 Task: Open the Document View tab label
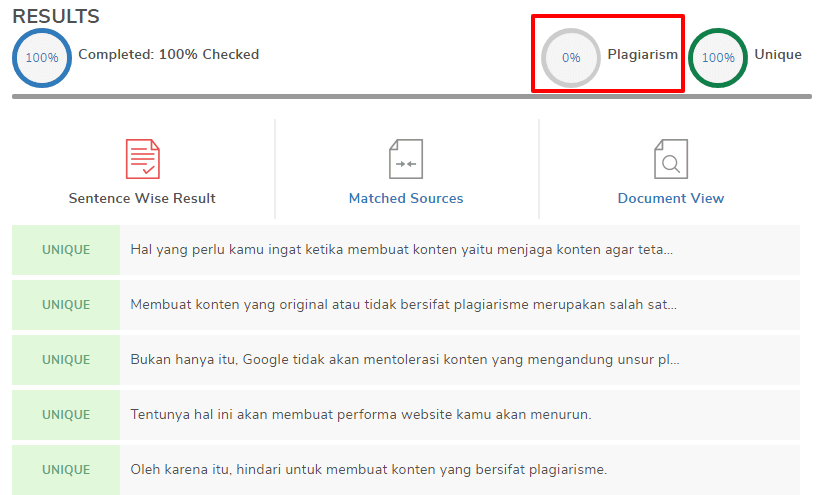pyautogui.click(x=670, y=198)
